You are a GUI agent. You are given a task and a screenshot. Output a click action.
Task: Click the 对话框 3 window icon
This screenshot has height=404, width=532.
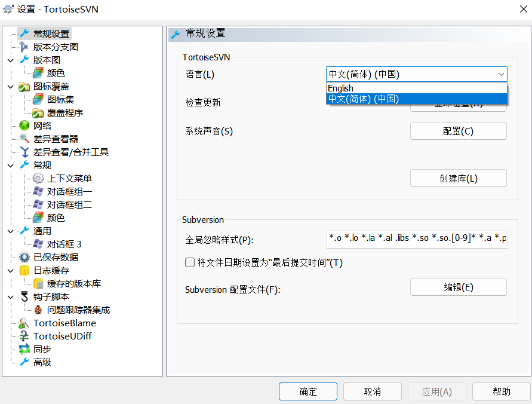tap(38, 244)
